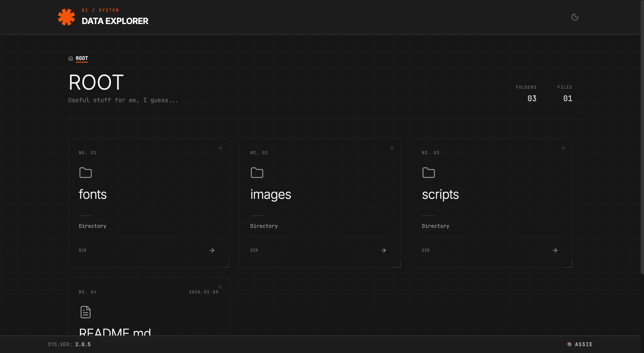
Task: Open the images directory card
Action: (x=320, y=202)
